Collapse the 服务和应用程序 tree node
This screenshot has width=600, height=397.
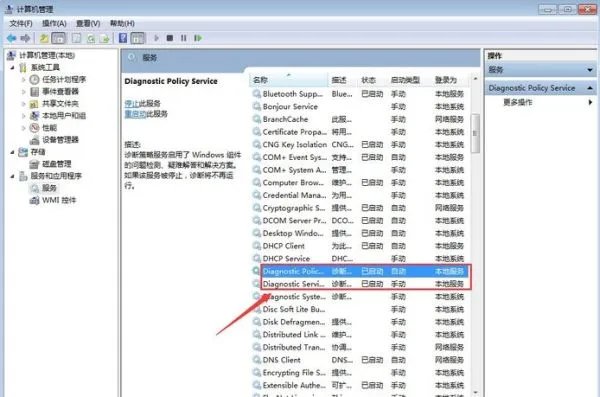tap(13, 176)
